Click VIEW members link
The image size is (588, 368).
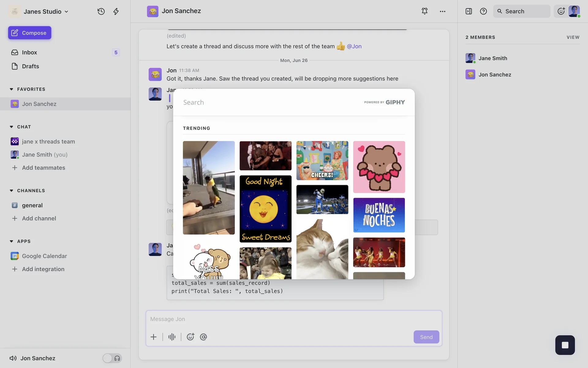coord(573,37)
